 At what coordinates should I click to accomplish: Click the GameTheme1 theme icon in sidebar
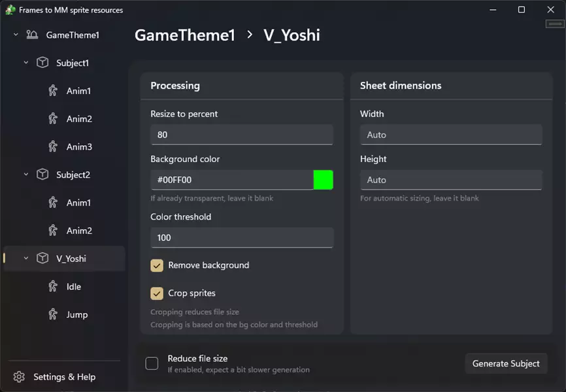tap(32, 35)
